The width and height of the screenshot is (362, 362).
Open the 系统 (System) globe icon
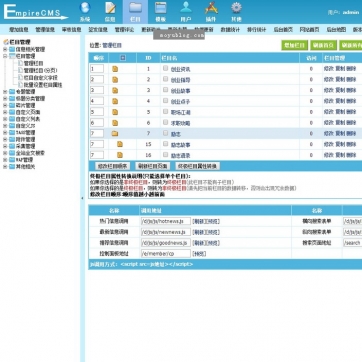pos(85,8)
